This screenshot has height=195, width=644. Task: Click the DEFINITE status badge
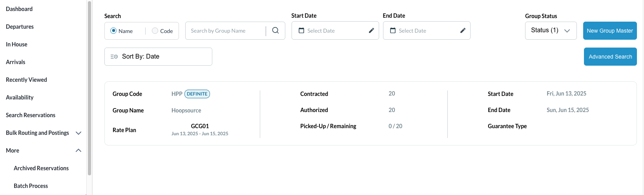(197, 94)
